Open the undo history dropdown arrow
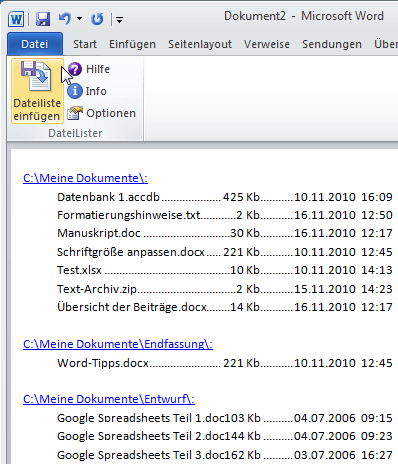 click(x=79, y=19)
